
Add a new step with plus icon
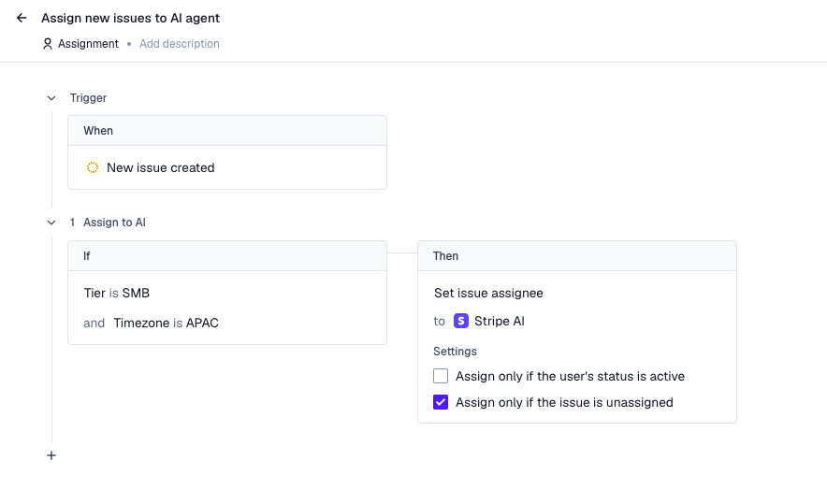pyautogui.click(x=51, y=455)
